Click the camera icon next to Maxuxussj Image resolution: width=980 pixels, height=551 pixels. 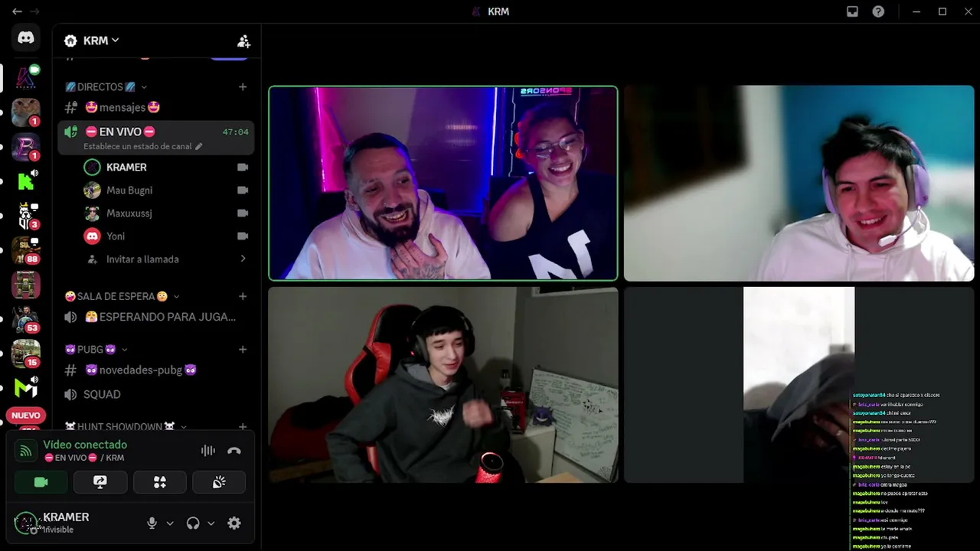tap(243, 213)
